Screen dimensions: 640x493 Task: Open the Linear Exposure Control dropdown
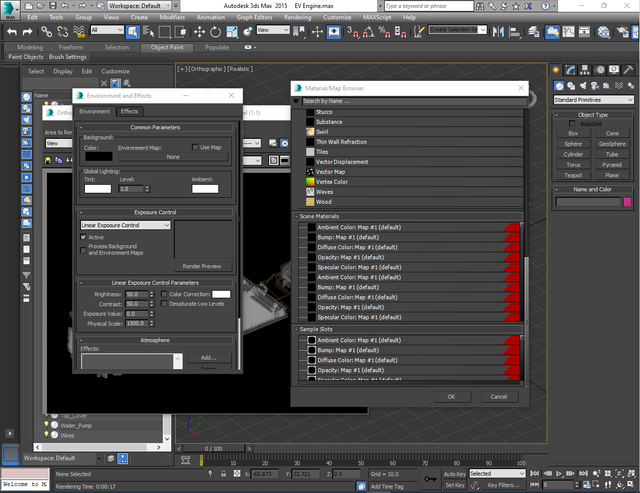pyautogui.click(x=125, y=225)
